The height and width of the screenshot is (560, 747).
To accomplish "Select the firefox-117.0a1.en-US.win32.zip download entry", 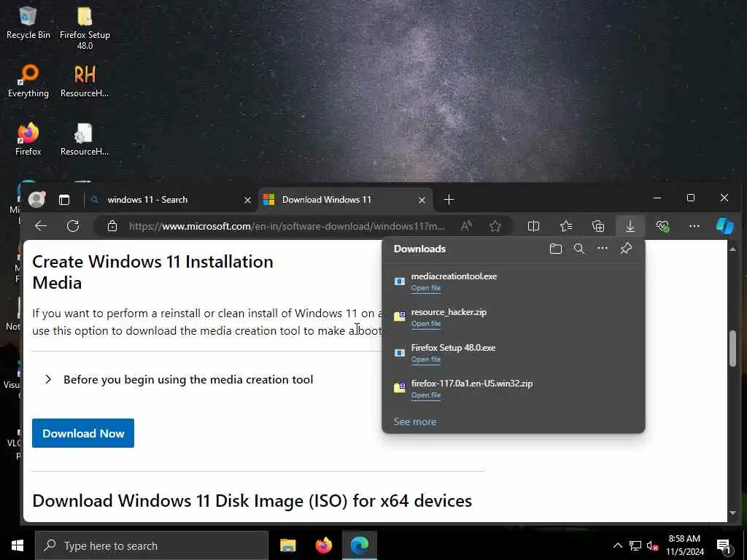I will point(514,389).
